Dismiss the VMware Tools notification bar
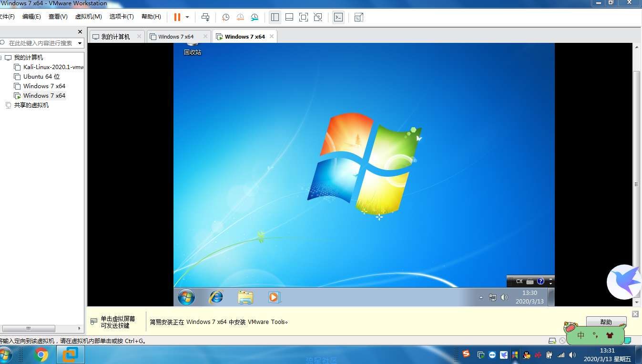642x364 pixels. 635,314
